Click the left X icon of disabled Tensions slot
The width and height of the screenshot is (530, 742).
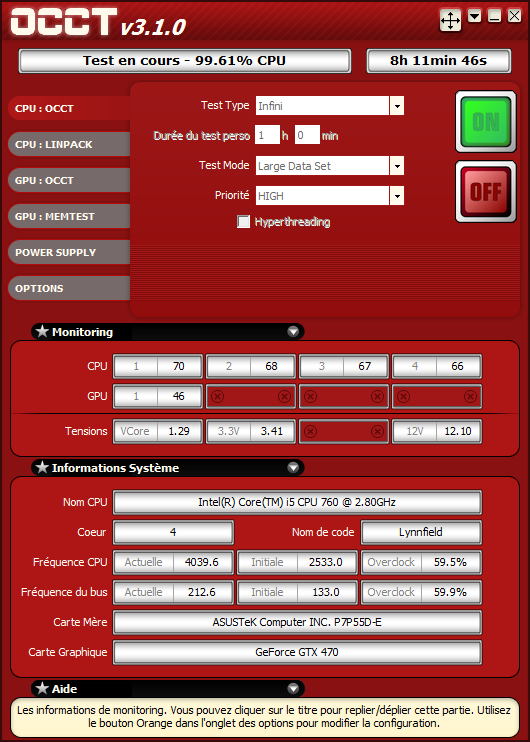pyautogui.click(x=310, y=432)
